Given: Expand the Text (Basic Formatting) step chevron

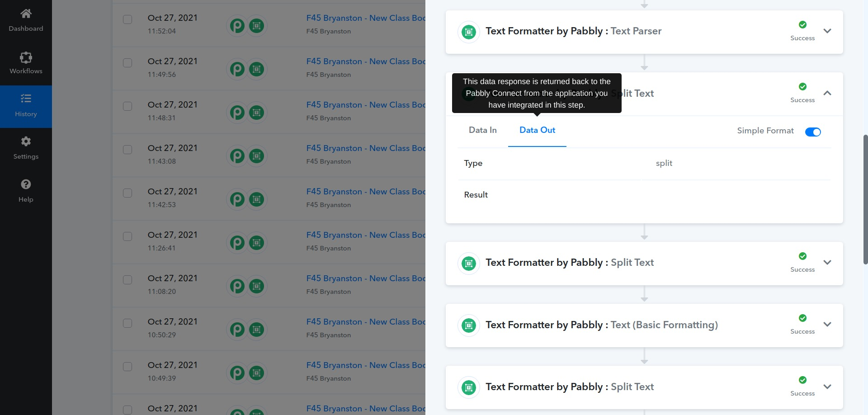Looking at the screenshot, I should coord(827,325).
